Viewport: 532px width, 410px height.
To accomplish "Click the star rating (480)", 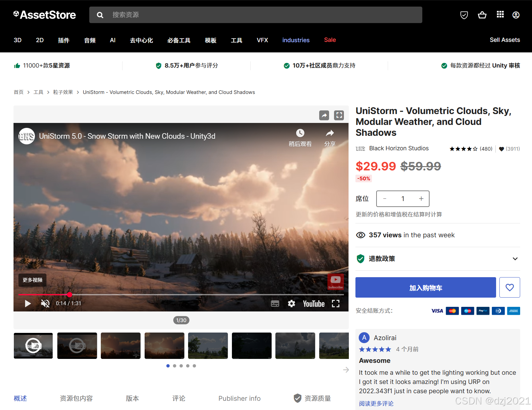I will click(x=471, y=149).
